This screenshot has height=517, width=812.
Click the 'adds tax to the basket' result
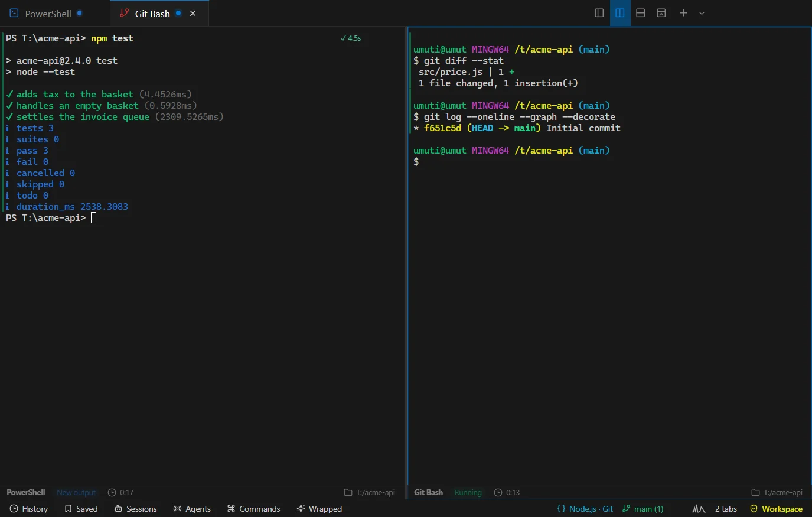pyautogui.click(x=99, y=95)
